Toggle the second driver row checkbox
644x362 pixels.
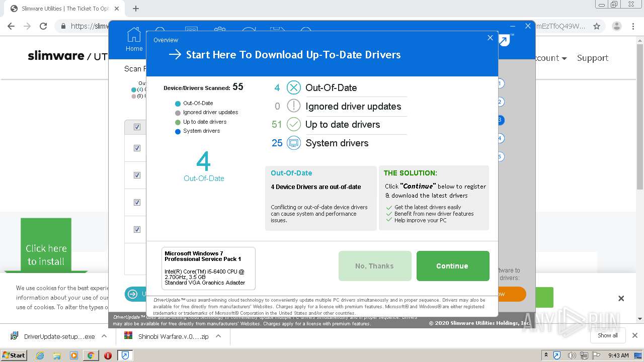pyautogui.click(x=137, y=175)
